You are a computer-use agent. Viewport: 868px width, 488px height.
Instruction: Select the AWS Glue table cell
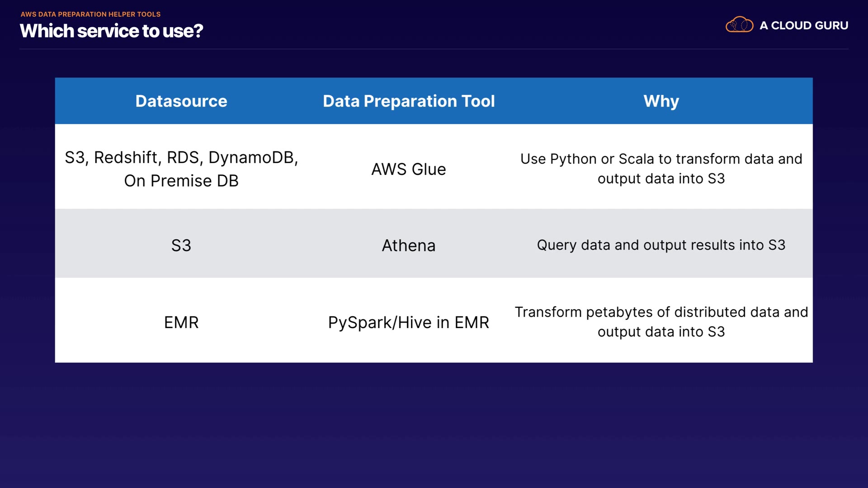[409, 169]
